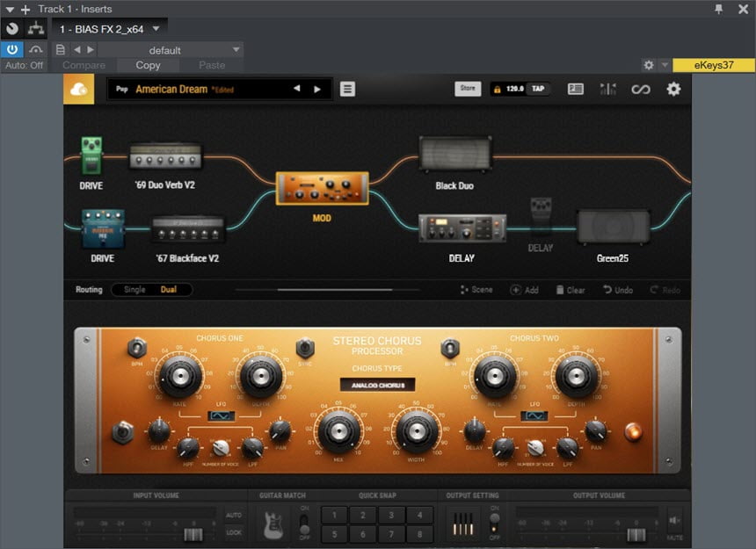Select Quick Snap slot 1

(x=334, y=515)
